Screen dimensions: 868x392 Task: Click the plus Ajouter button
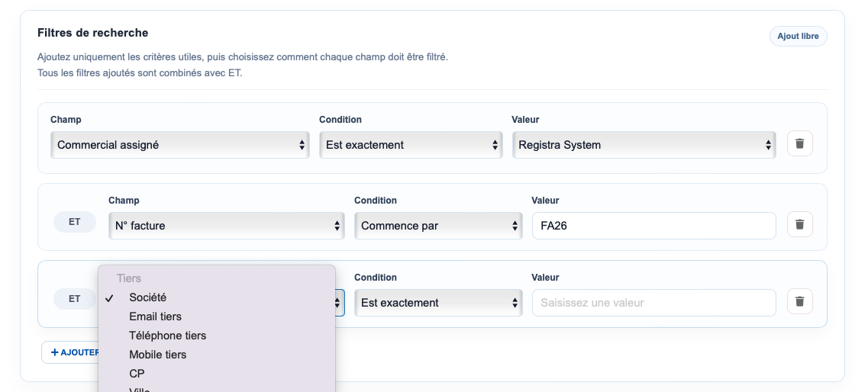coord(70,352)
